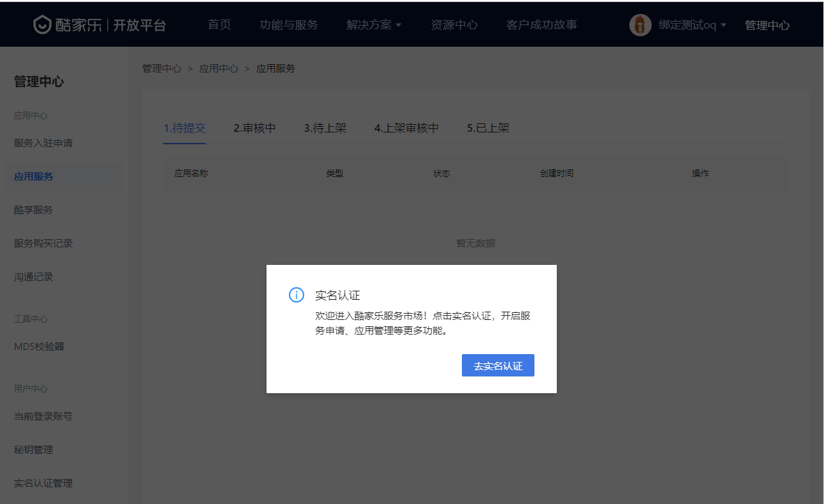824x504 pixels.
Task: Open 服务入驻申请 in the sidebar
Action: click(x=43, y=143)
